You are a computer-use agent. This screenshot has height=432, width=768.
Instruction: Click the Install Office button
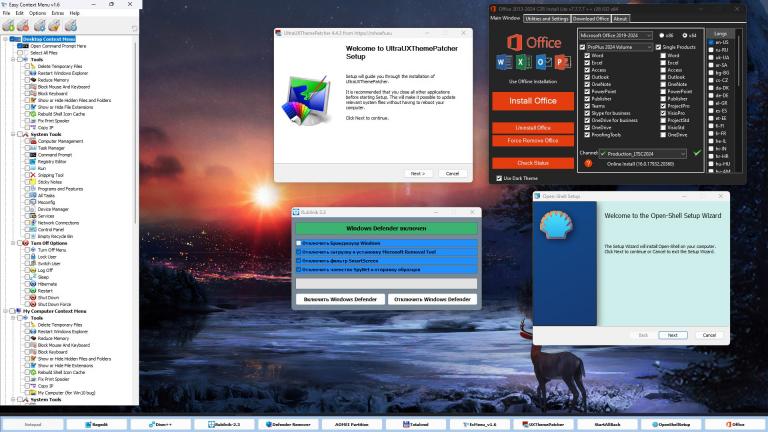coord(533,101)
